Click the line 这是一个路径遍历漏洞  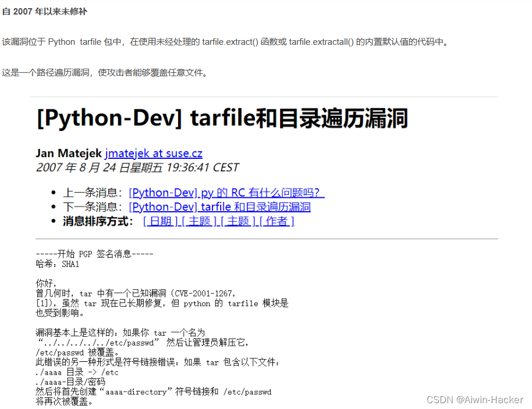[105, 73]
